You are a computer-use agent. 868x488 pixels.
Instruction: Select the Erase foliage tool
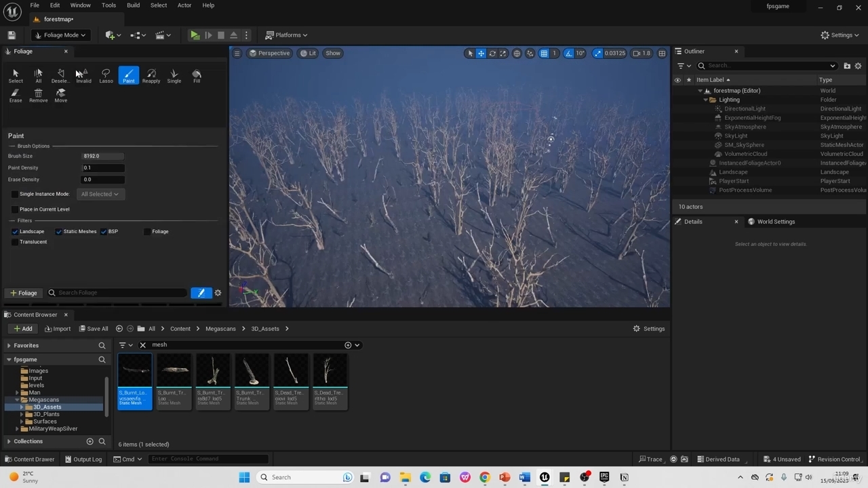point(16,96)
